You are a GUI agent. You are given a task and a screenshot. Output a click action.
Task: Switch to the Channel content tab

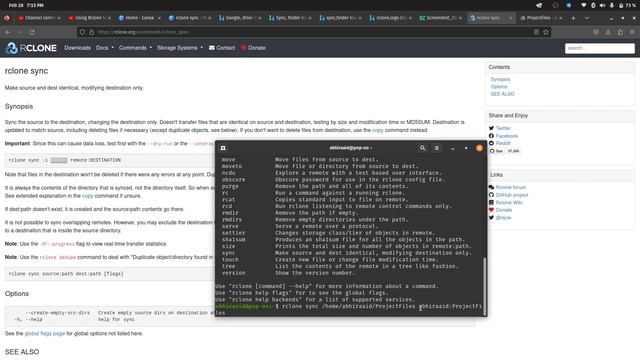click(x=39, y=18)
